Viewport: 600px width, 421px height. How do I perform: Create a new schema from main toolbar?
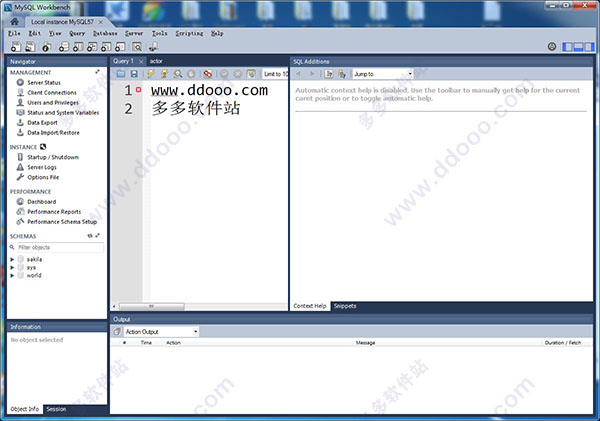[64, 47]
